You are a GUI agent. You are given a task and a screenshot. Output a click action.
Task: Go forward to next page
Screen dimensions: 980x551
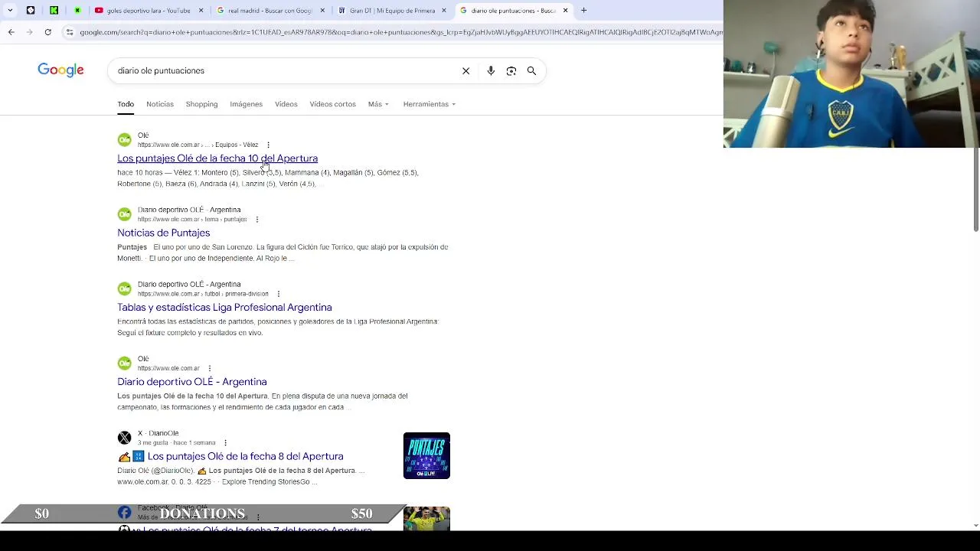[29, 32]
